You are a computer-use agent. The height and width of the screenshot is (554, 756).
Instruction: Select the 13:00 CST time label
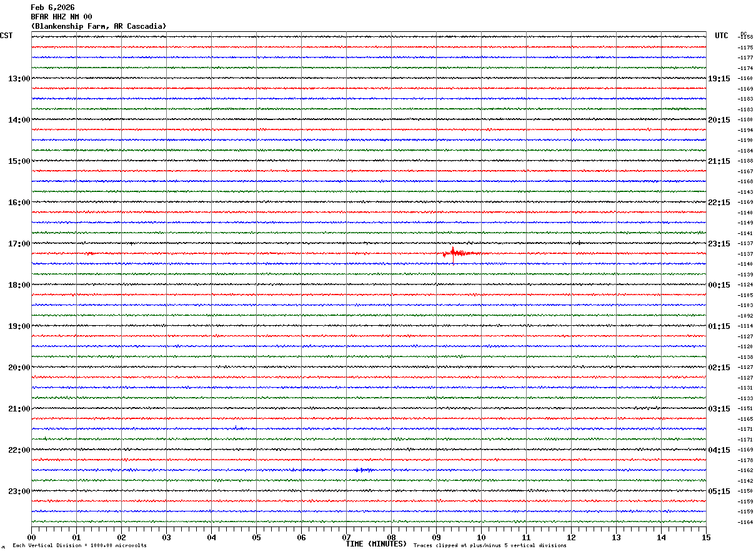pyautogui.click(x=19, y=79)
